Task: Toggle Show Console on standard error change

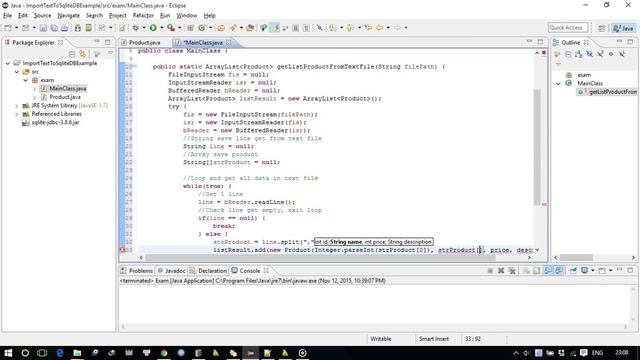Action: 558,271
